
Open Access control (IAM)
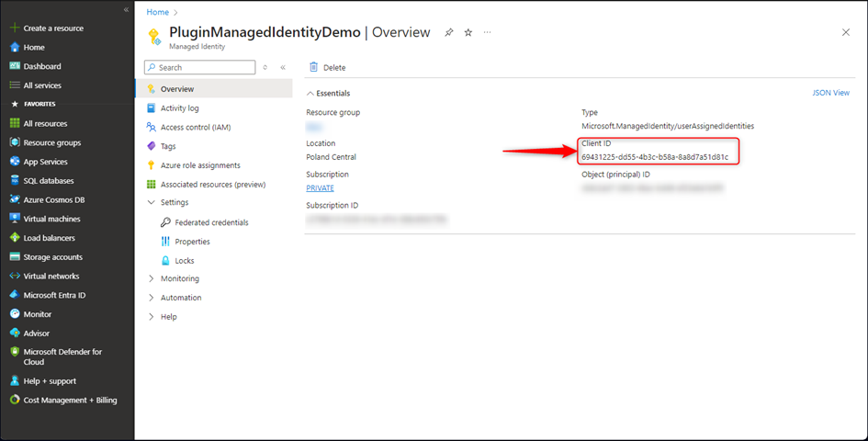click(196, 127)
